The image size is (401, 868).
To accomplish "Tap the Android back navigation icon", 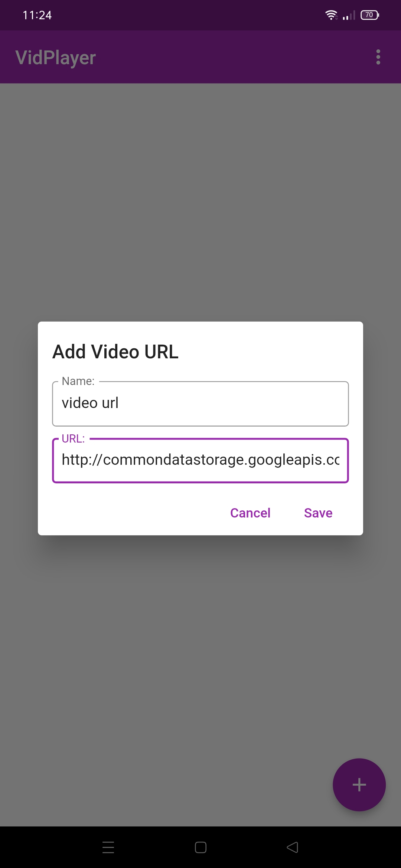I will tap(293, 847).
